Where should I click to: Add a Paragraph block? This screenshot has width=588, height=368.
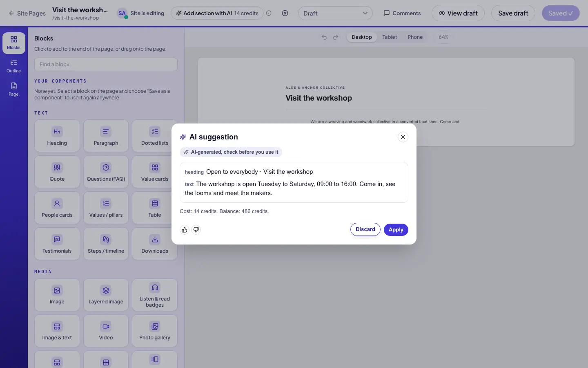(x=106, y=136)
